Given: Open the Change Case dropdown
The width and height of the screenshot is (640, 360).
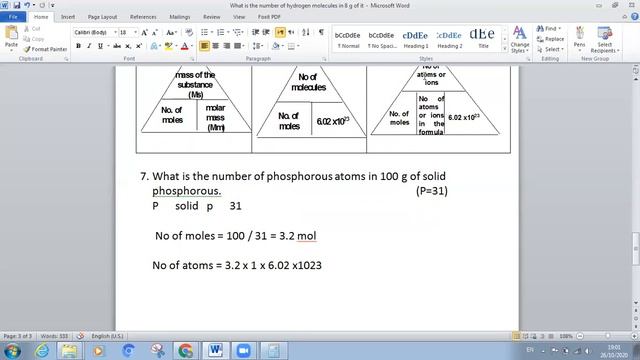Looking at the screenshot, I should [x=171, y=32].
